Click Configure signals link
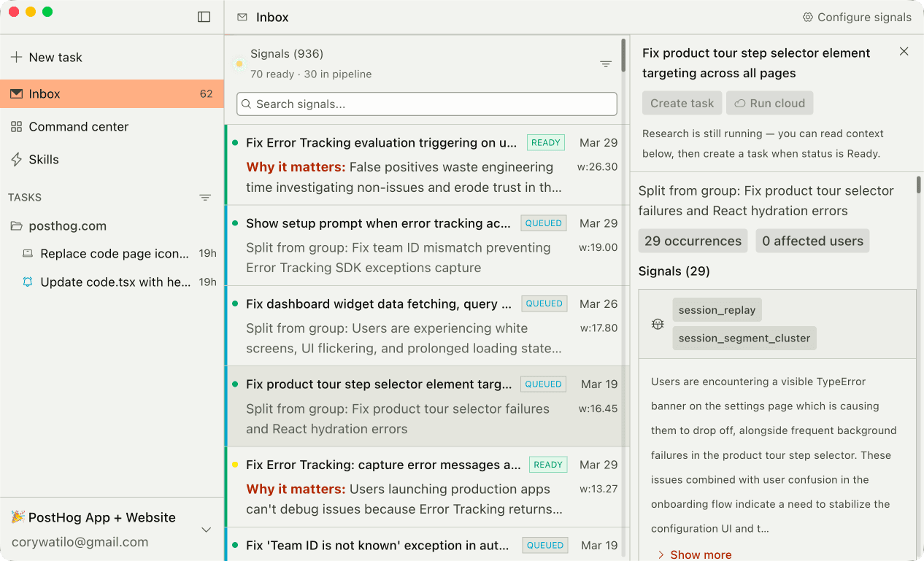This screenshot has height=561, width=924. (857, 18)
